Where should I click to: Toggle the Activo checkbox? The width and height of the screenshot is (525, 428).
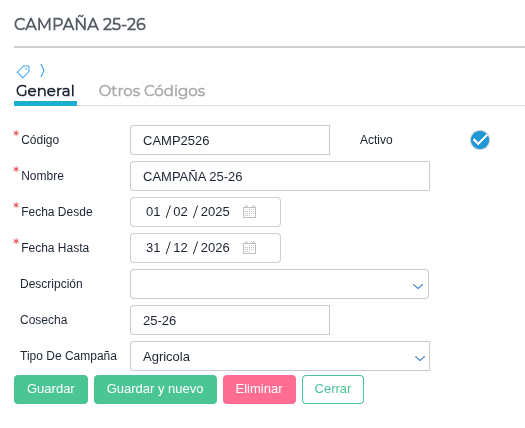[x=480, y=140]
